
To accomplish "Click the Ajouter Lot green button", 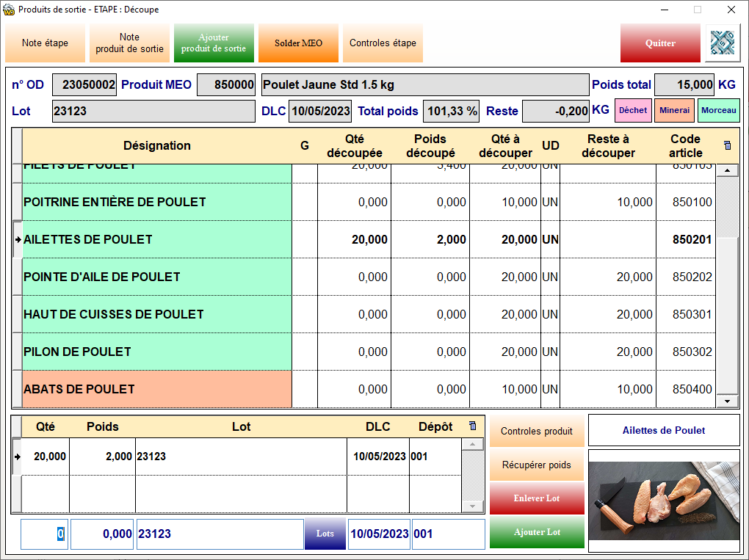I will coord(537,532).
